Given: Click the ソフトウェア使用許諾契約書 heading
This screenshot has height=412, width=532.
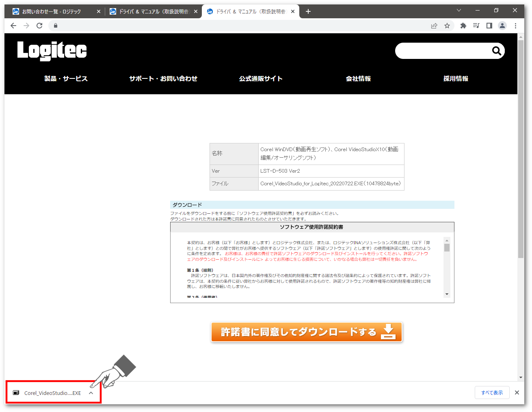Looking at the screenshot, I should (x=311, y=227).
